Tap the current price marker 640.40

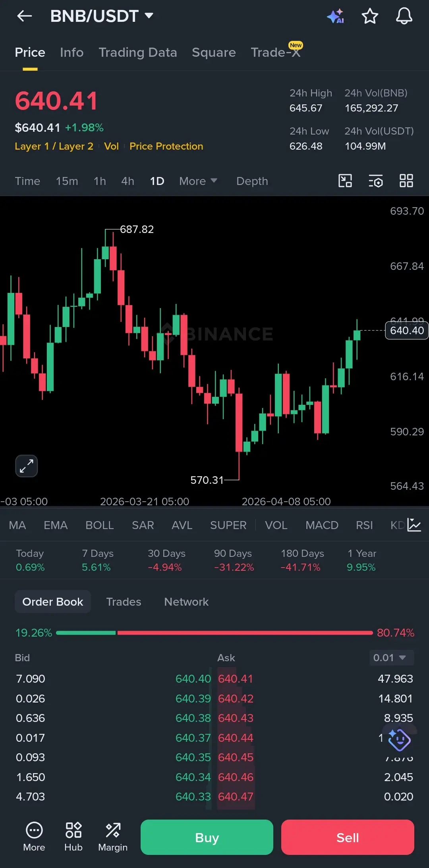[x=407, y=331]
